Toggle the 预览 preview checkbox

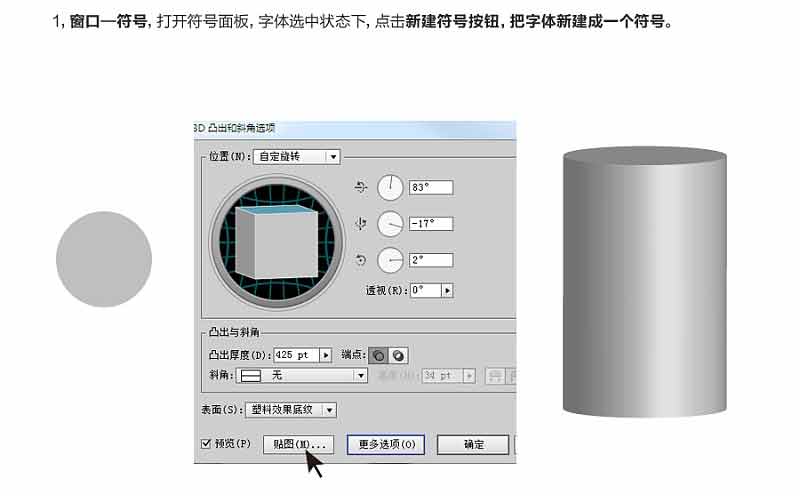coord(206,443)
